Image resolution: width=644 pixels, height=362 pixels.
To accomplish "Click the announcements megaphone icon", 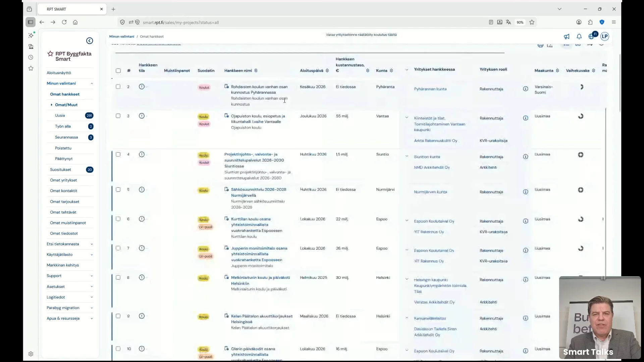I will click(x=567, y=37).
